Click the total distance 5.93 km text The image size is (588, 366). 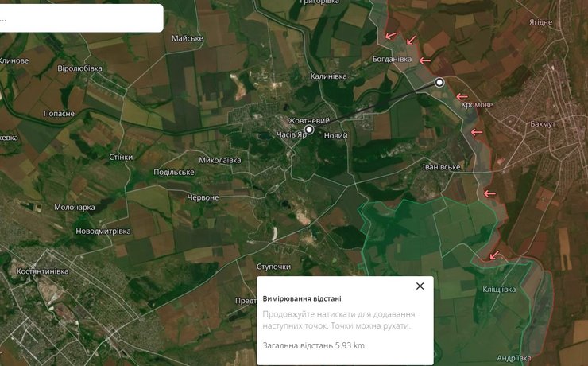pyautogui.click(x=314, y=345)
